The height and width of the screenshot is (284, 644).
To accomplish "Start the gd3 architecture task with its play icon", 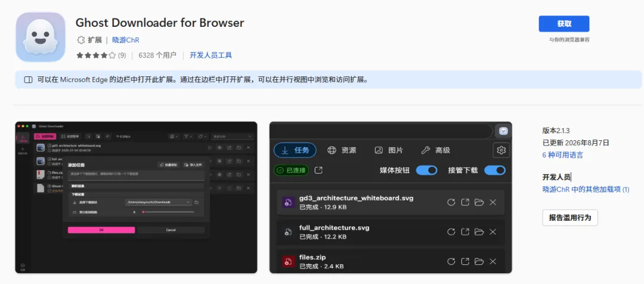I will point(209,147).
